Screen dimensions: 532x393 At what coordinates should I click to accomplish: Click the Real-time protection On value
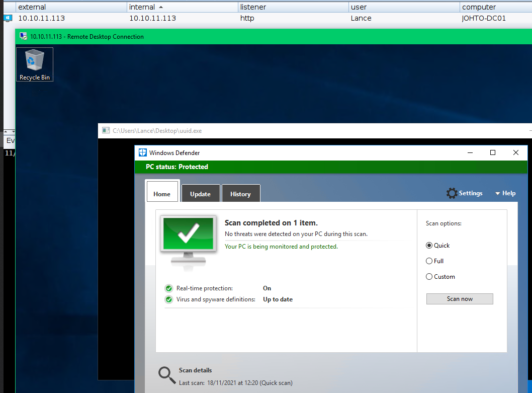267,288
